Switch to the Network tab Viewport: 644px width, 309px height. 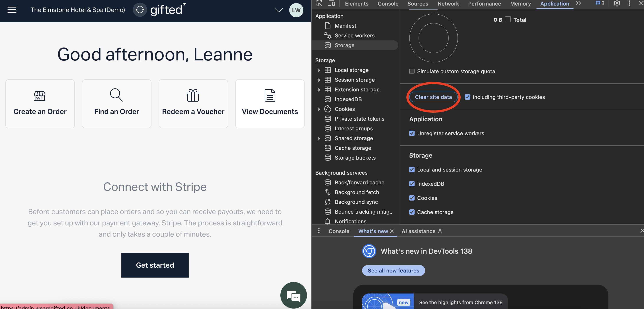tap(448, 4)
